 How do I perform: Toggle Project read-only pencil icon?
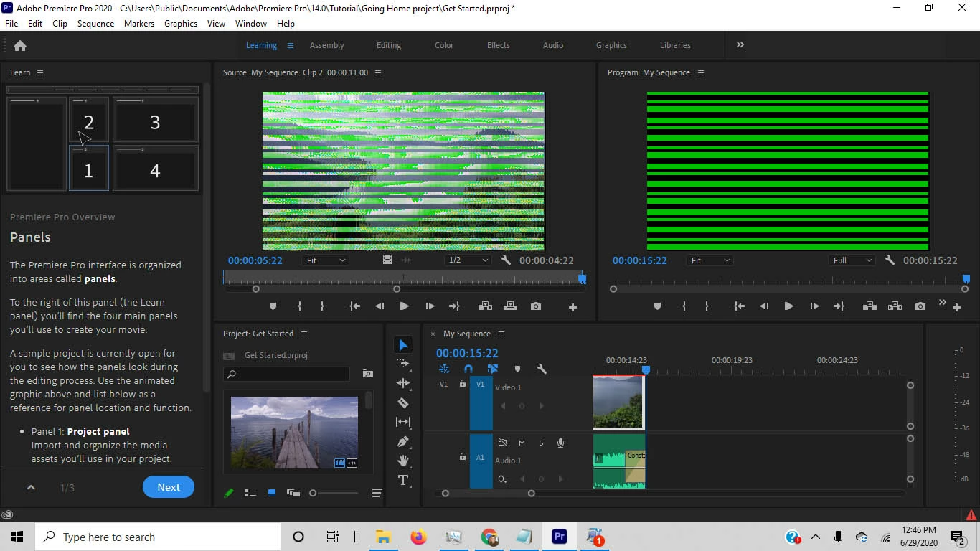[229, 493]
